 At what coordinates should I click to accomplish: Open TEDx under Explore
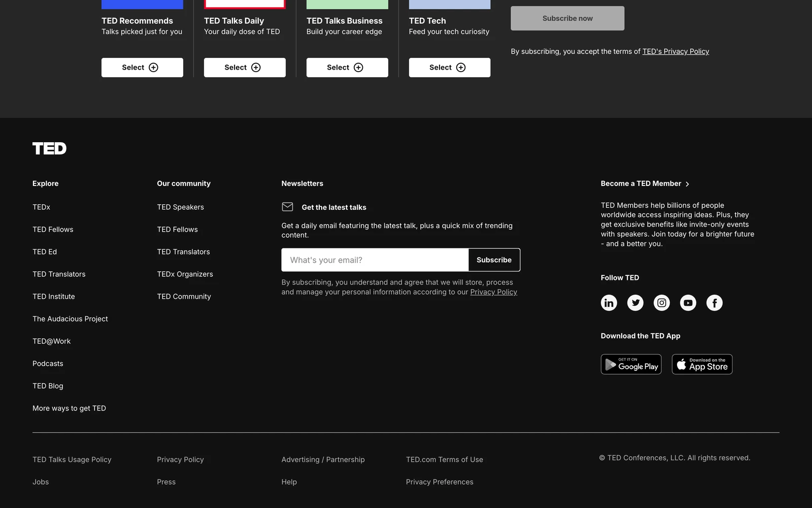click(41, 207)
